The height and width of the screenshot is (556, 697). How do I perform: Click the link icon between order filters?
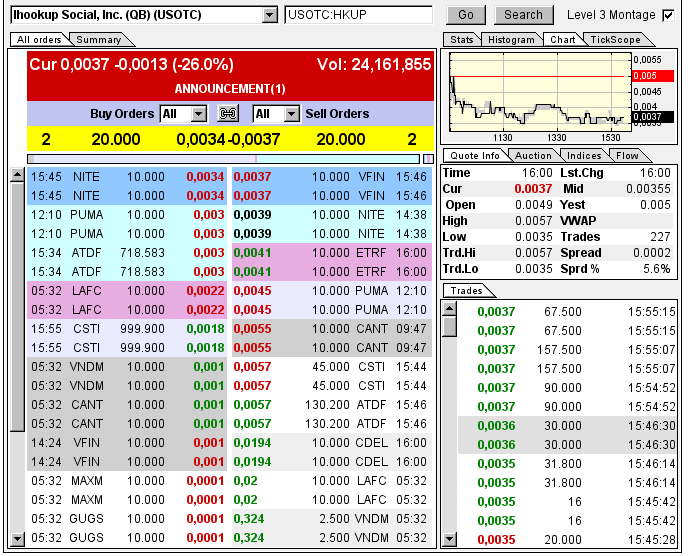pos(227,114)
